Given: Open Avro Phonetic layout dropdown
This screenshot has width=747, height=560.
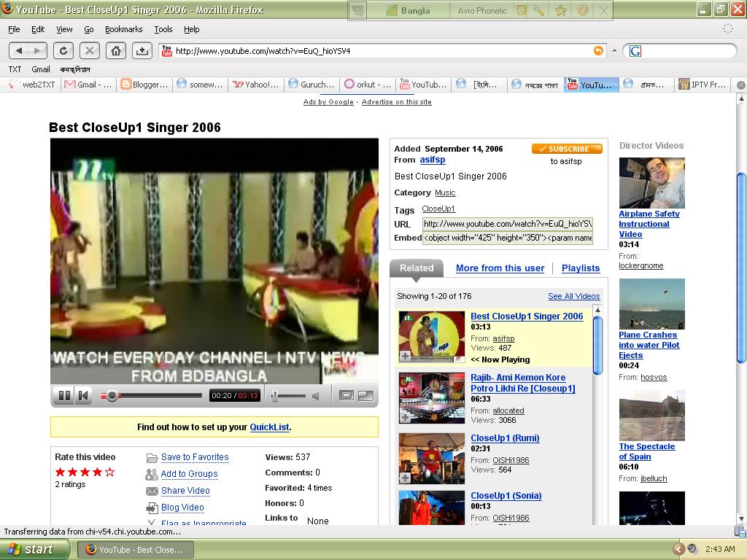Looking at the screenshot, I should (482, 10).
